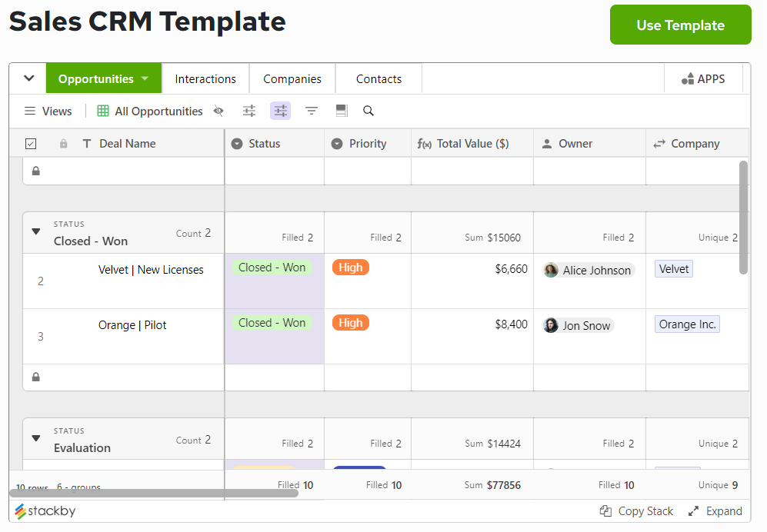The width and height of the screenshot is (767, 532).
Task: Click the highlighted group-by icon
Action: pos(280,111)
